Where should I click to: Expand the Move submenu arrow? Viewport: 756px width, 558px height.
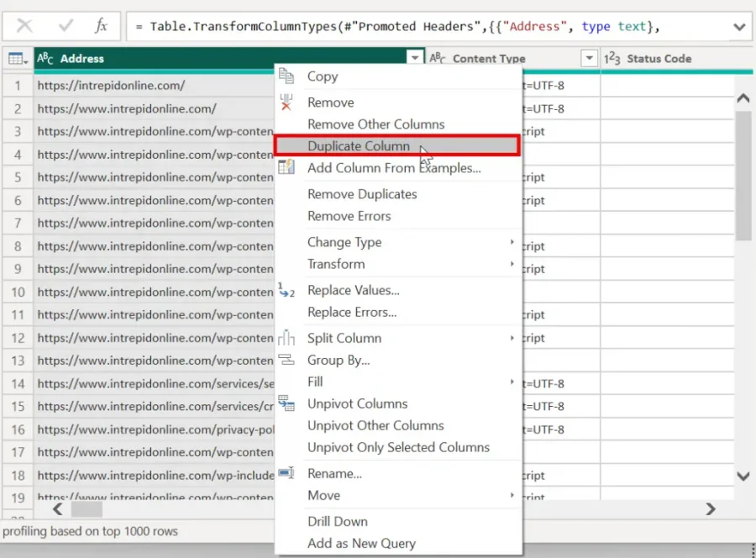click(x=512, y=495)
